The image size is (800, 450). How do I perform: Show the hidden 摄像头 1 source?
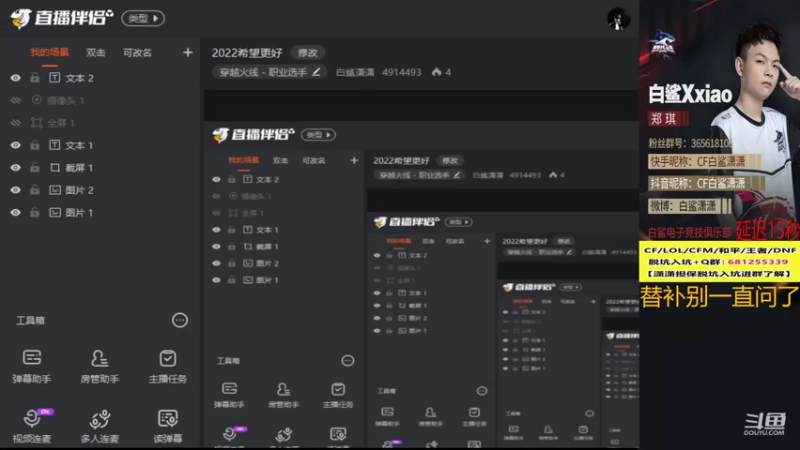coord(16,101)
